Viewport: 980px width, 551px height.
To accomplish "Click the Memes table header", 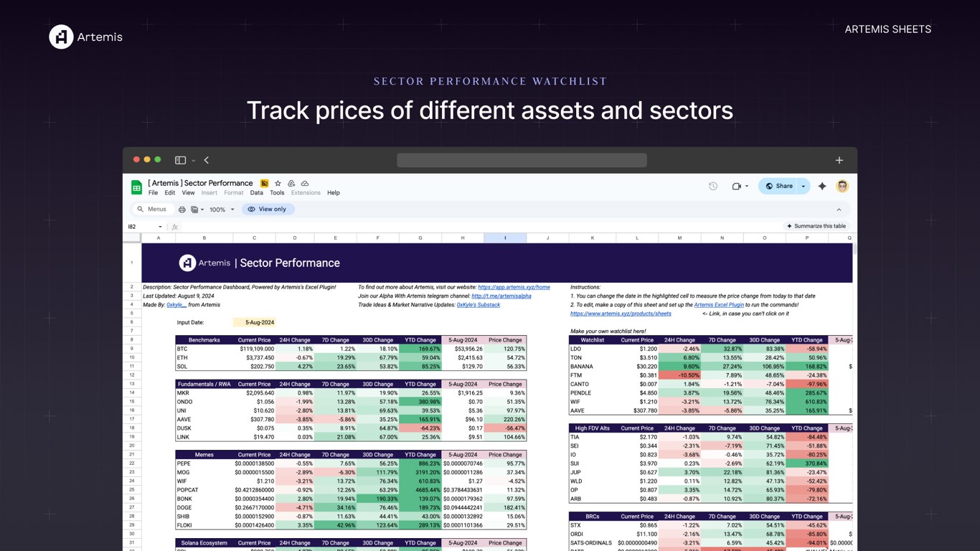I will pos(204,455).
